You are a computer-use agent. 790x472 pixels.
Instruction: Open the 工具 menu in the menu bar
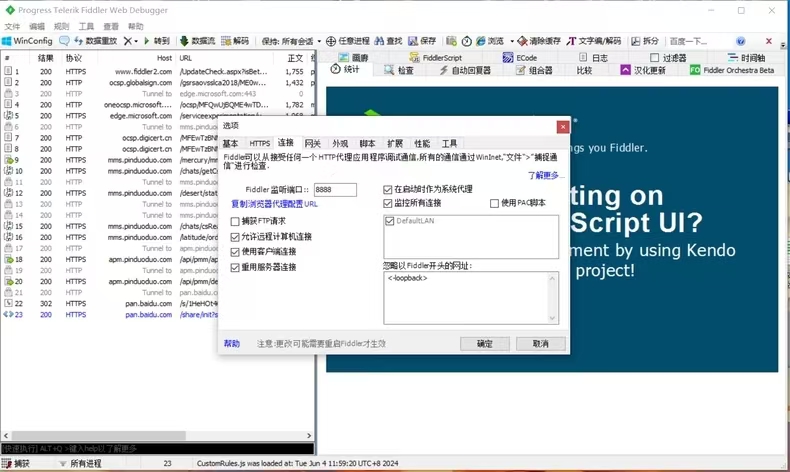point(86,26)
